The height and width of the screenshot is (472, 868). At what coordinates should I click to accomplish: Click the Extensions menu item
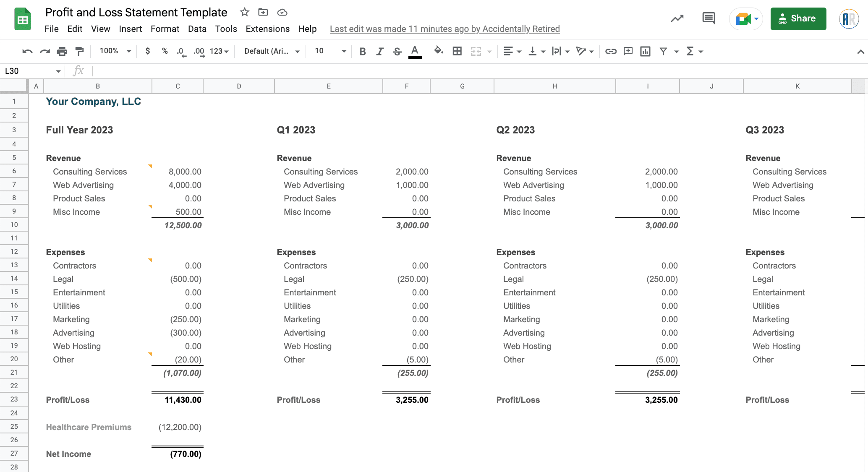point(267,28)
